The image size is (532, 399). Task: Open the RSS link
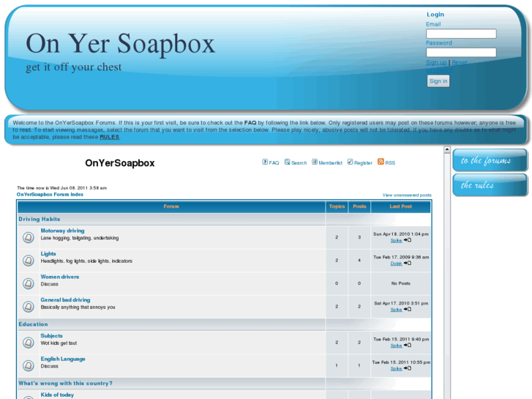pos(390,163)
